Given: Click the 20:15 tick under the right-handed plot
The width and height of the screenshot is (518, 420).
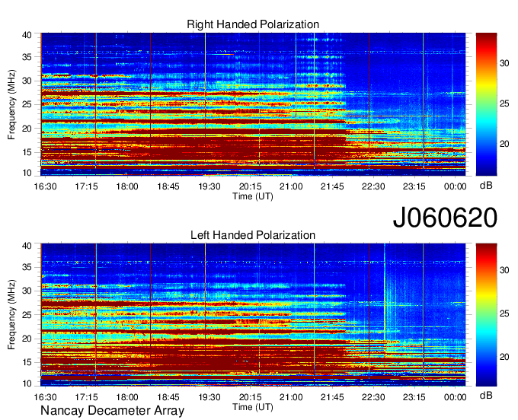Looking at the screenshot, I should pyautogui.click(x=250, y=186).
